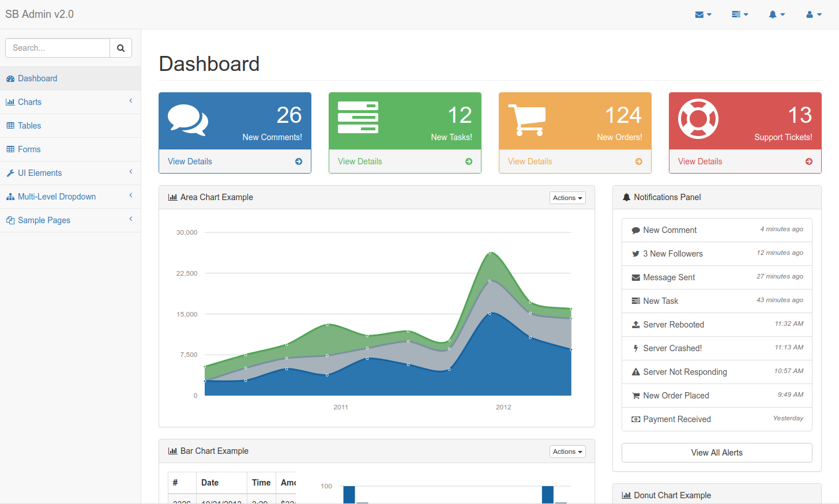
Task: Click the bell icon in Notifications Panel header
Action: tap(626, 197)
